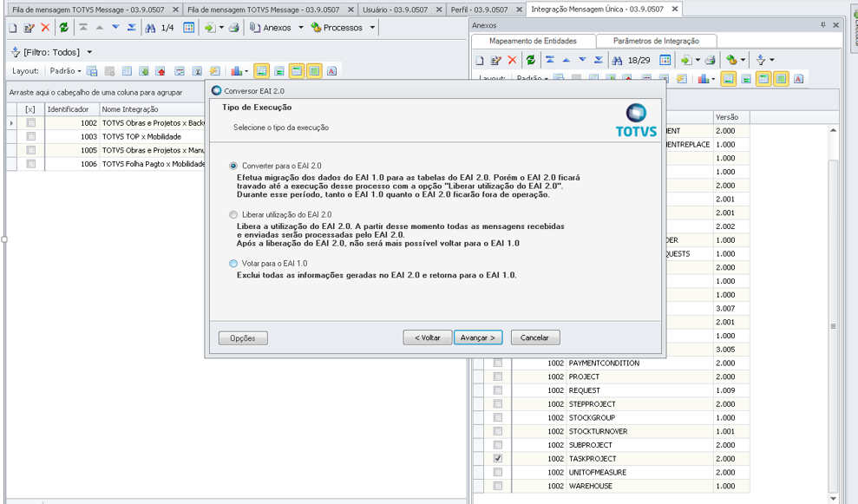Open chart dropdown arrow in left layout bar
This screenshot has width=858, height=504.
click(246, 71)
